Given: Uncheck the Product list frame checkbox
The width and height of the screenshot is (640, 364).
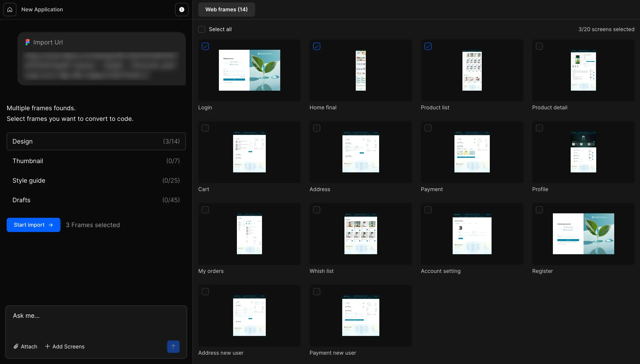Looking at the screenshot, I should click(428, 46).
